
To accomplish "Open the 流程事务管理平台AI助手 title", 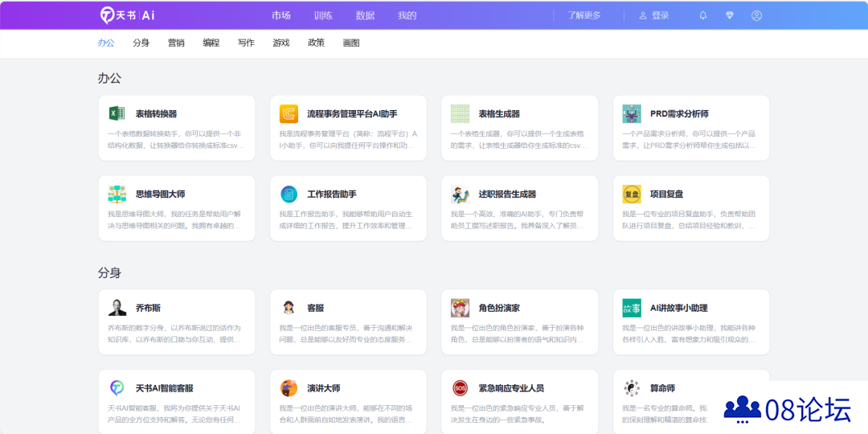I will pos(352,114).
